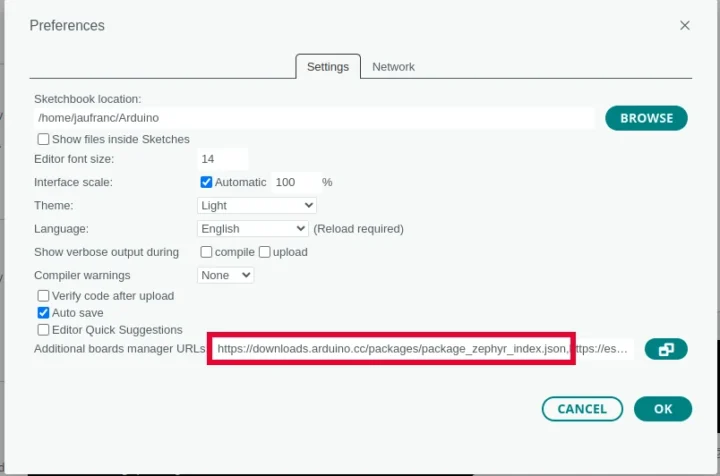Toggle the Automatic interface scale checkbox
The width and height of the screenshot is (720, 476).
pyautogui.click(x=207, y=182)
